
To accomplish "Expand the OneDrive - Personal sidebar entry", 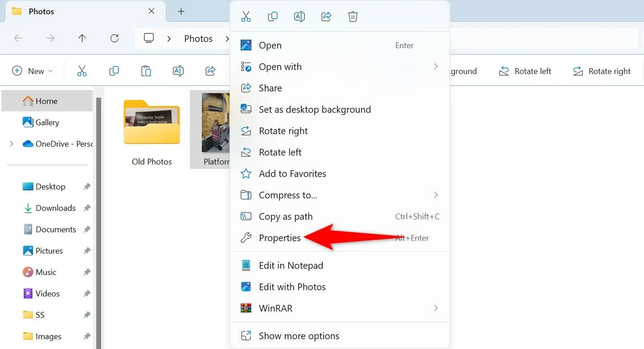I will click(x=11, y=144).
